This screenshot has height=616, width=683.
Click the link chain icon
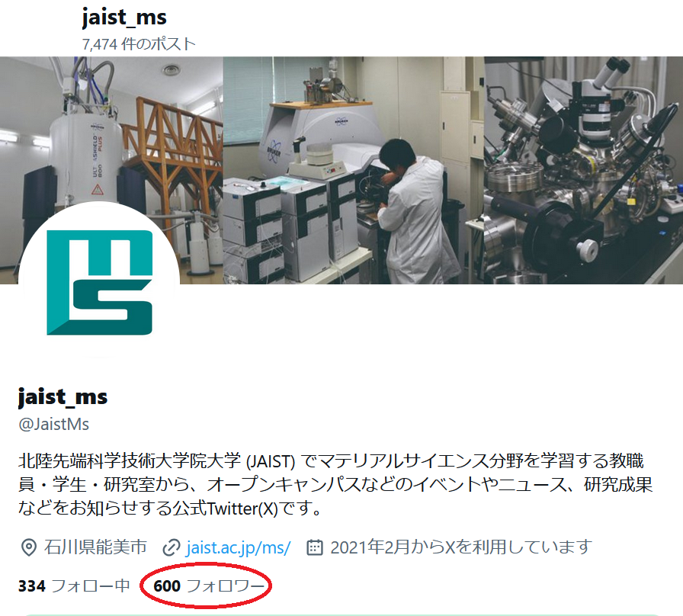point(172,547)
